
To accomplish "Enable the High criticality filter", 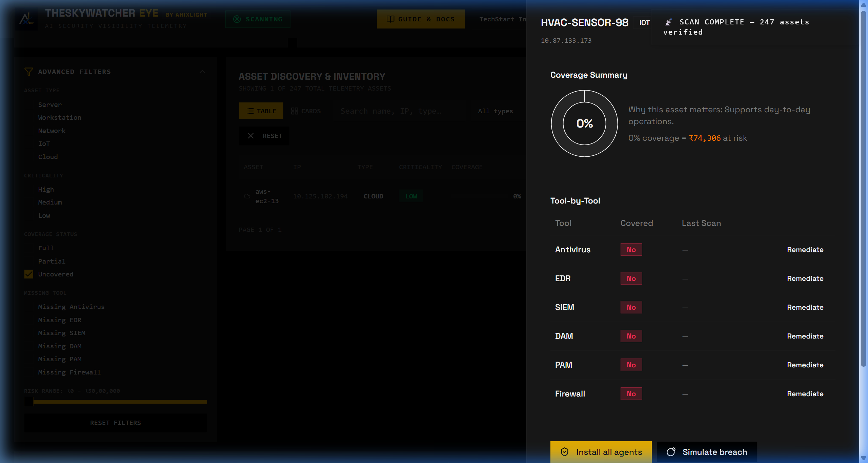I will tap(46, 189).
